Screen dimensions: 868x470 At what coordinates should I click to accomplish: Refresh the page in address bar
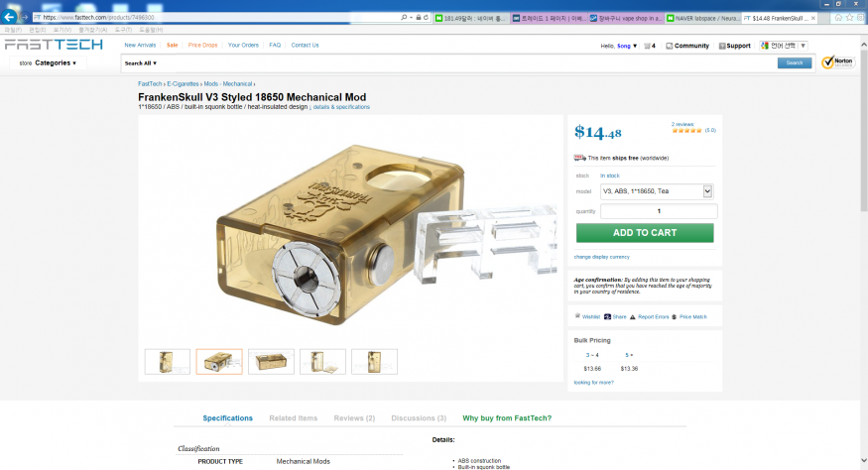click(x=426, y=18)
